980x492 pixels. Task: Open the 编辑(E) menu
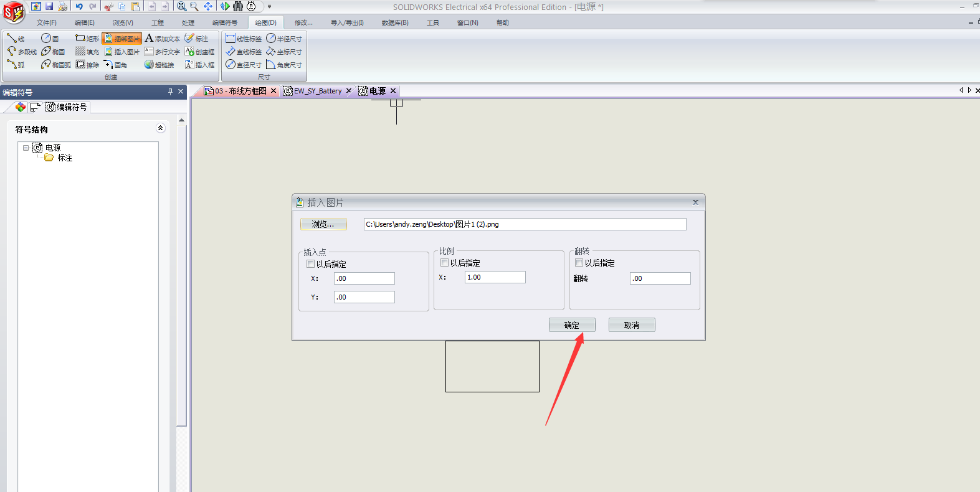coord(85,22)
